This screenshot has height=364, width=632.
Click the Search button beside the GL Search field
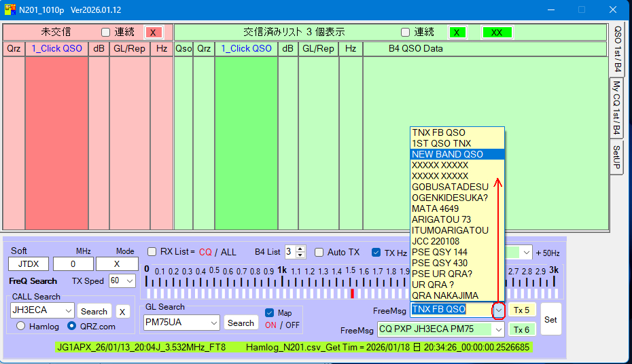tap(241, 323)
